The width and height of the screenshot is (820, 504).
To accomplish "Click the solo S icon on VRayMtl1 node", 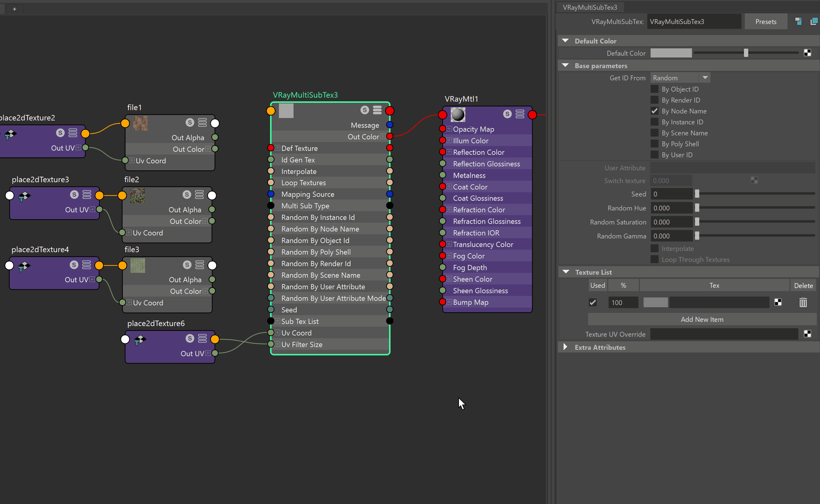I will click(x=507, y=114).
